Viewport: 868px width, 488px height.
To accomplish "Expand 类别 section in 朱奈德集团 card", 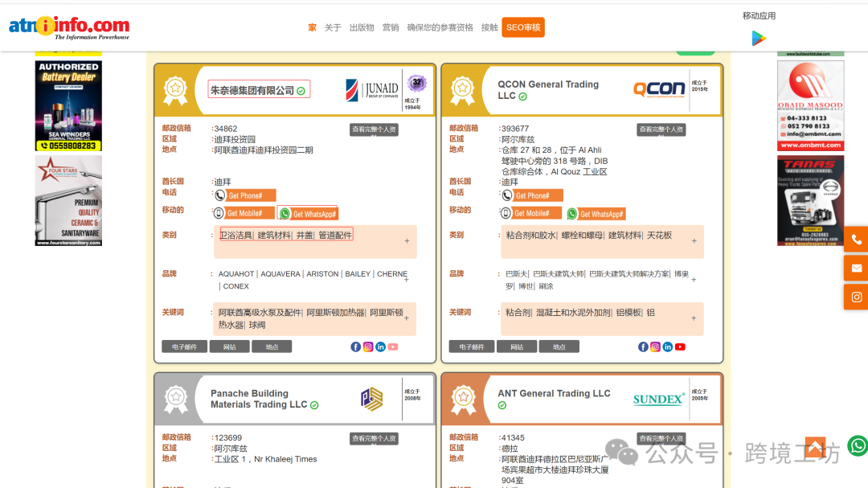I will click(x=407, y=241).
